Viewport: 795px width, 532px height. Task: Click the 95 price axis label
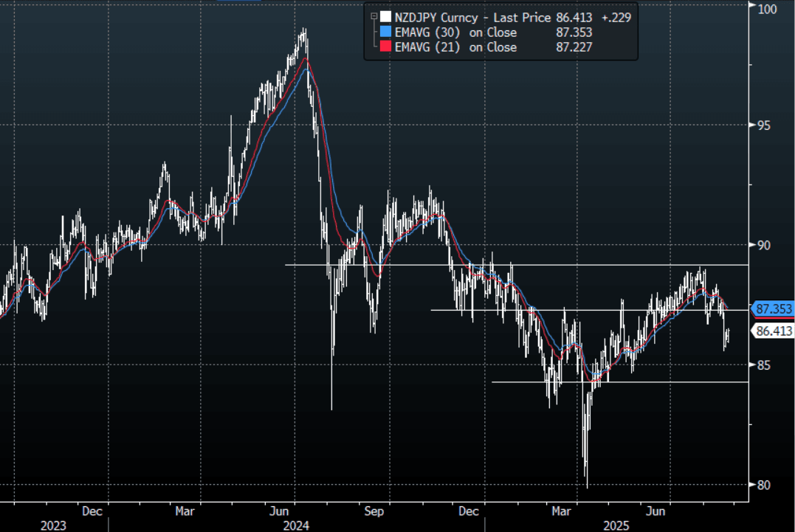(x=763, y=125)
